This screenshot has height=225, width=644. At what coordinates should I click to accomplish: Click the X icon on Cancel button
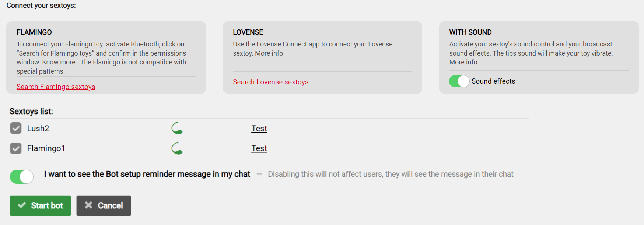click(88, 205)
